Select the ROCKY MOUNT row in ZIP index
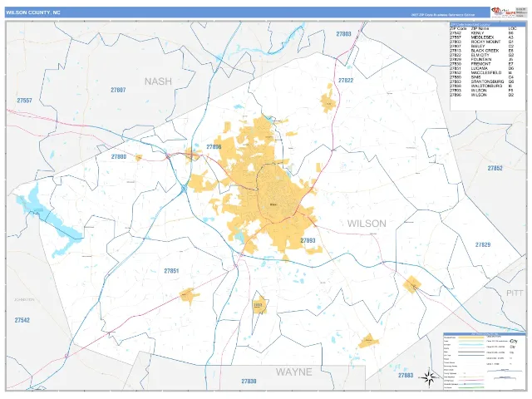Screen dimensions: 532x399 [x=482, y=42]
